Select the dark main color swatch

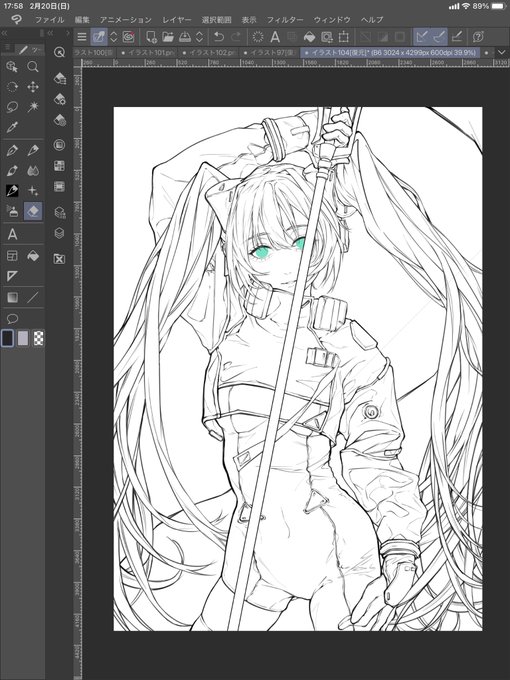[8, 338]
